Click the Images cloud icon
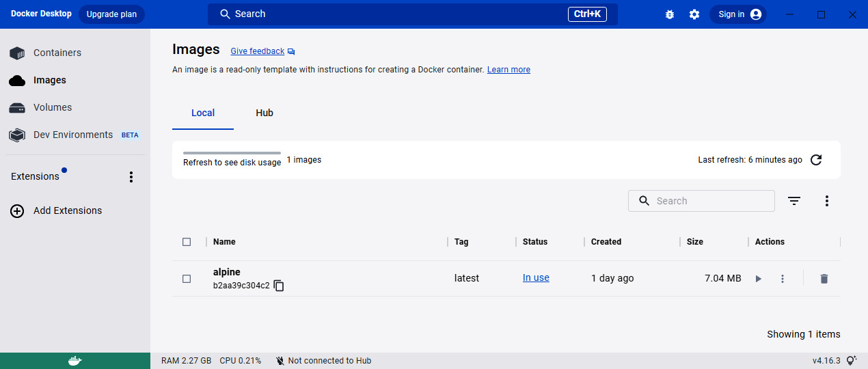Image resolution: width=868 pixels, height=369 pixels. point(17,81)
